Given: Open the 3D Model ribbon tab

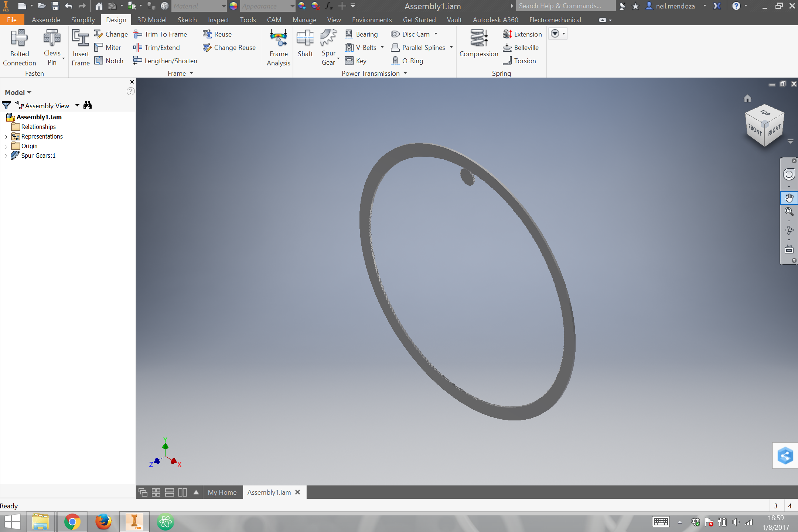Looking at the screenshot, I should pos(152,20).
